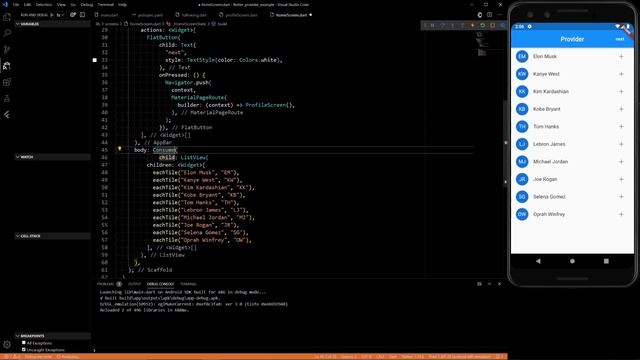The height and width of the screenshot is (360, 640).
Task: Click Step Over in the debug toolbar
Action: click(x=442, y=25)
